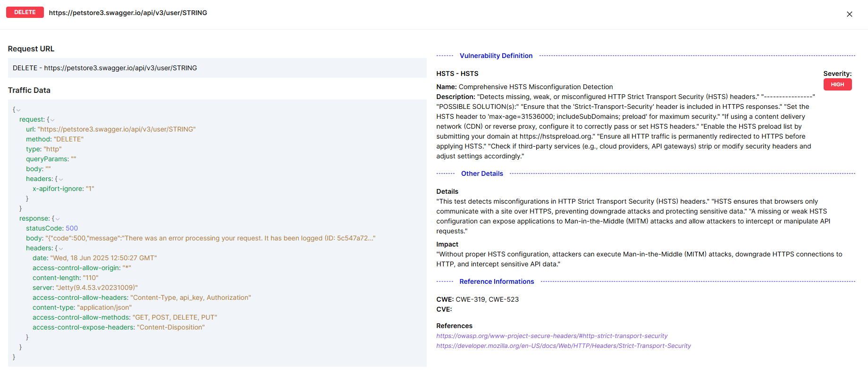Open the Mozilla Strict-Transport-Security docs link
868x371 pixels.
coord(563,346)
